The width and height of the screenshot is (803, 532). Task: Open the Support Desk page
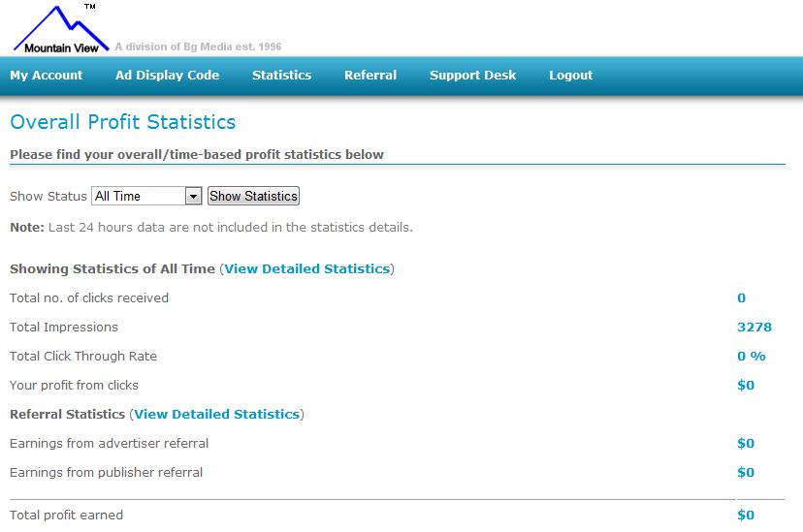tap(472, 76)
